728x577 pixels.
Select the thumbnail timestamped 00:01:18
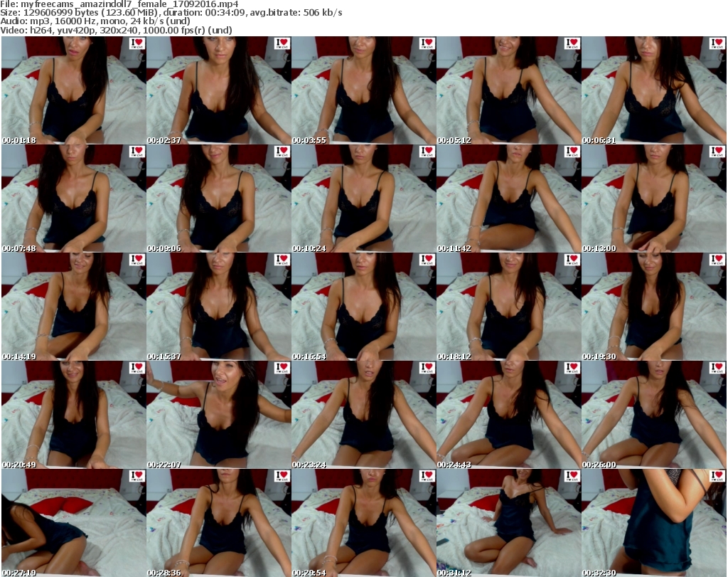pos(74,90)
